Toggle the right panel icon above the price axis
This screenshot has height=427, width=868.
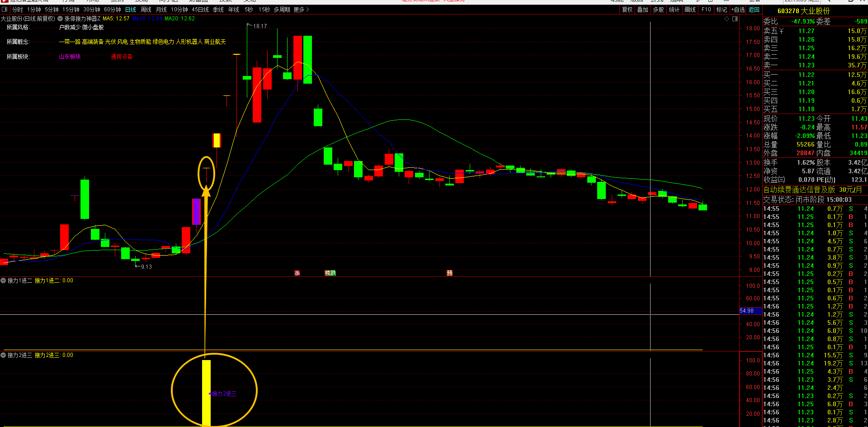coord(735,19)
